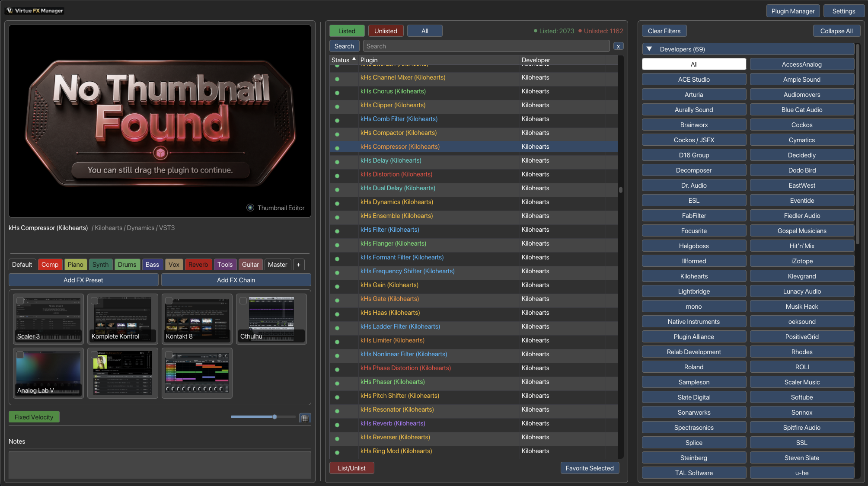Viewport: 868px width, 486px height.
Task: Click the Virtue FX Manager logo icon
Action: click(x=10, y=11)
